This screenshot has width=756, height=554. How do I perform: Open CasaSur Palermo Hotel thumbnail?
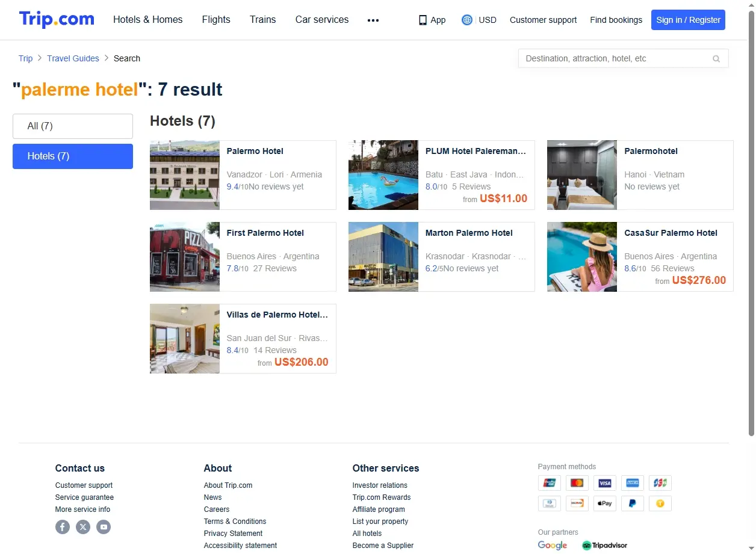click(582, 257)
